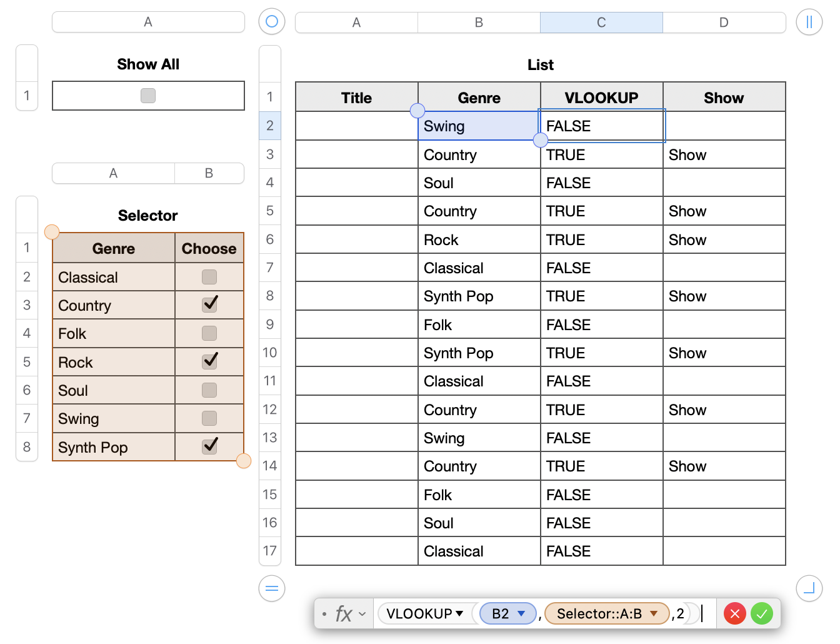Select row 10 header of List table
This screenshot has width=840, height=644.
[x=270, y=353]
